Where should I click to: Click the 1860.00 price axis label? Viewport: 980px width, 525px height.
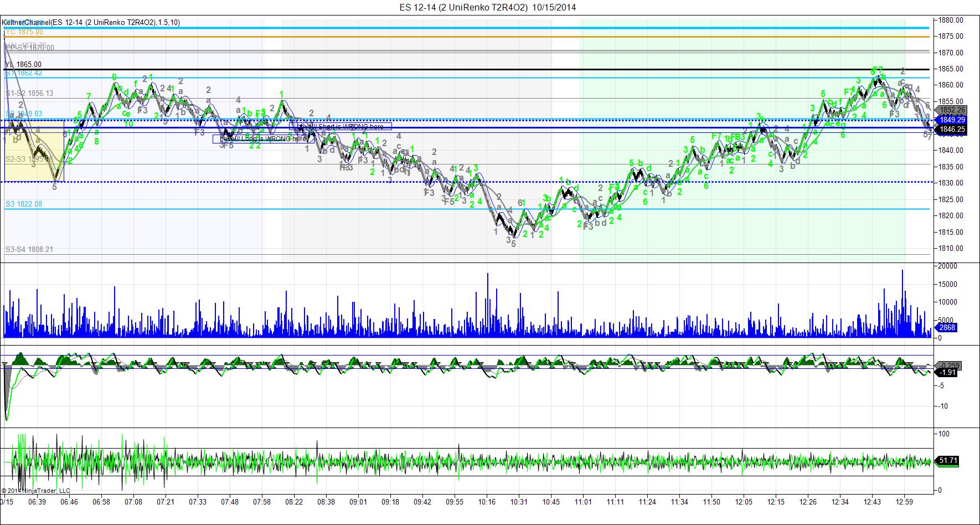click(x=951, y=85)
